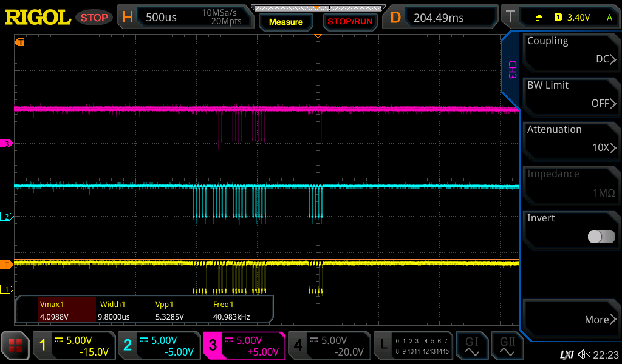Click the falling edge trigger slope icon

click(x=539, y=17)
